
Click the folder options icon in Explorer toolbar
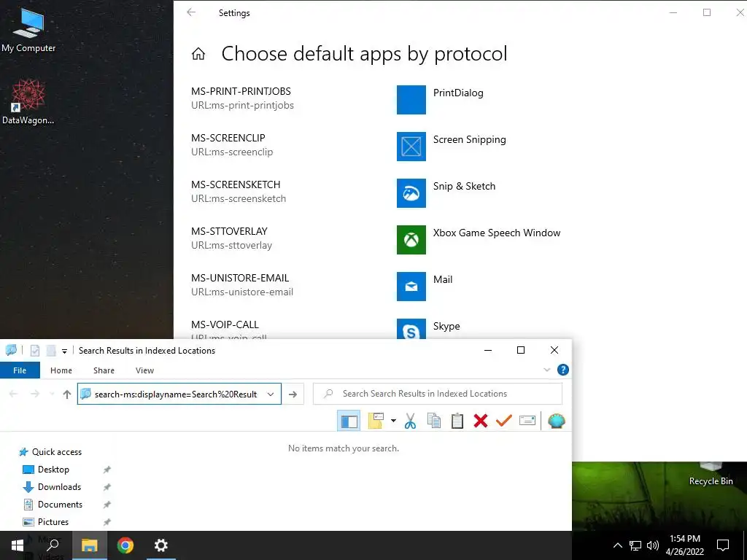tap(376, 421)
